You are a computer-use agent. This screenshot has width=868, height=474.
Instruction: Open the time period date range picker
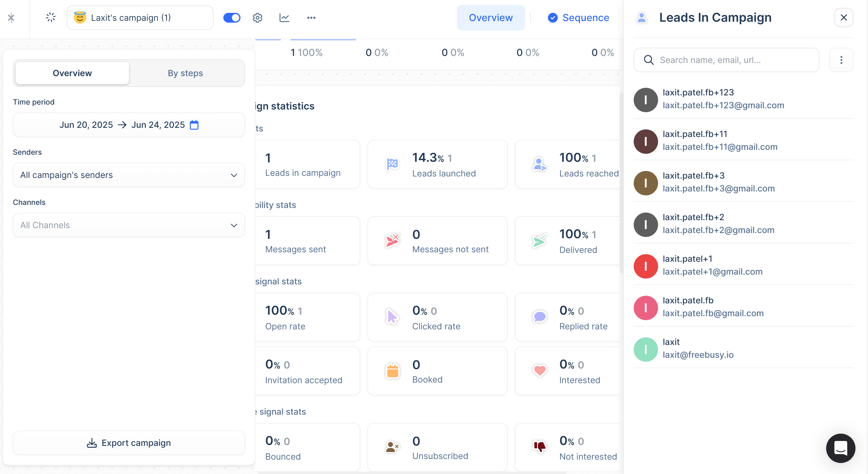coord(129,125)
